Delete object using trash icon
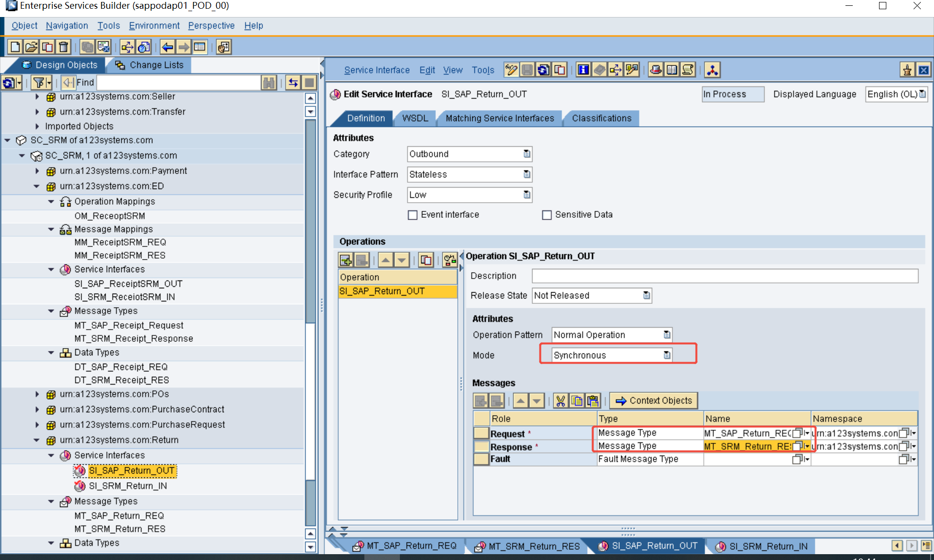 coord(63,47)
